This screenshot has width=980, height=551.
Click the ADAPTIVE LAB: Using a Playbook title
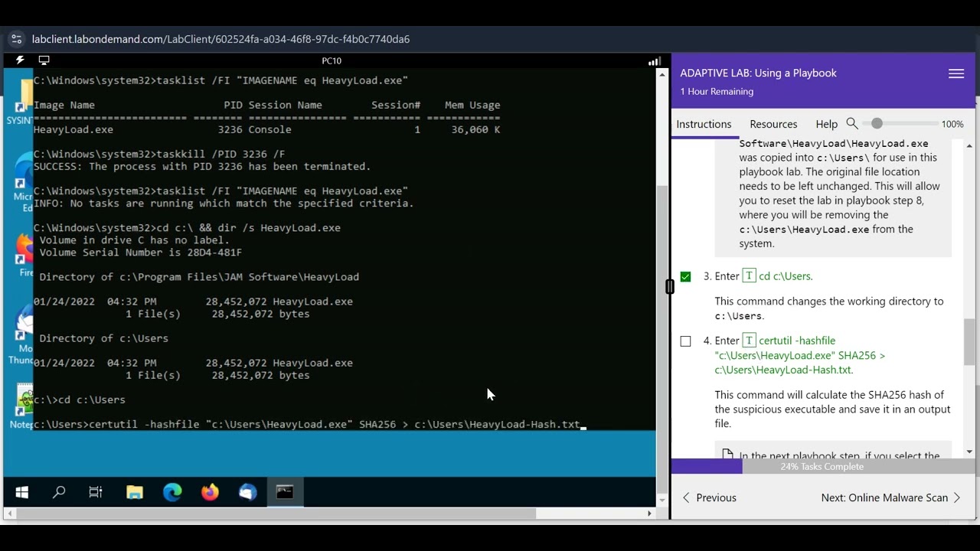tap(758, 73)
